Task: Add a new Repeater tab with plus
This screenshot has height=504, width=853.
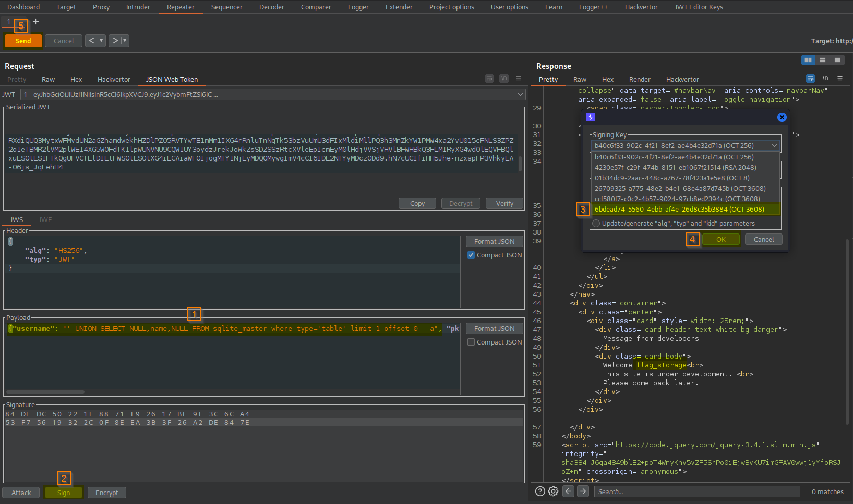Action: [35, 21]
